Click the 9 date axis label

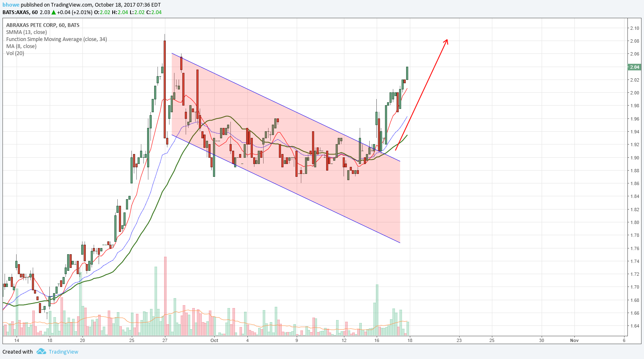click(297, 340)
